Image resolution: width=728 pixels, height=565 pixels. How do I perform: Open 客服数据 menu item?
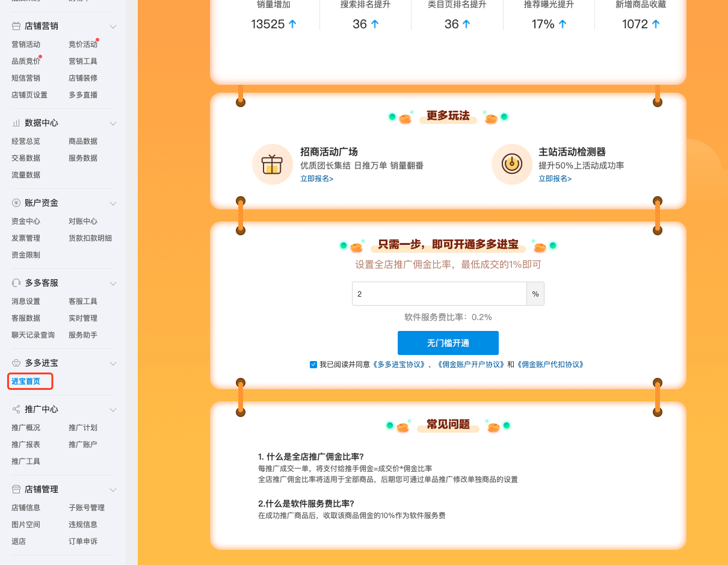pos(26,318)
